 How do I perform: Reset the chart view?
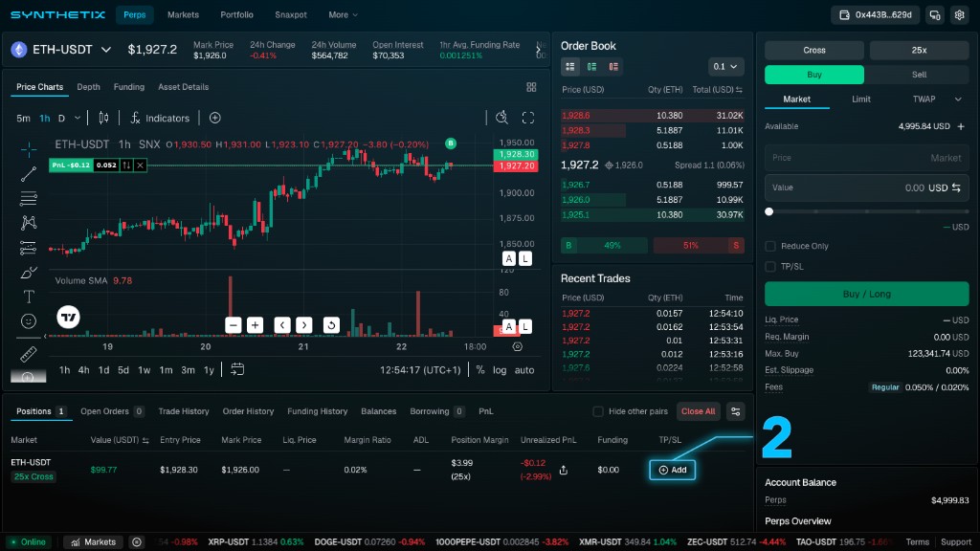[331, 325]
